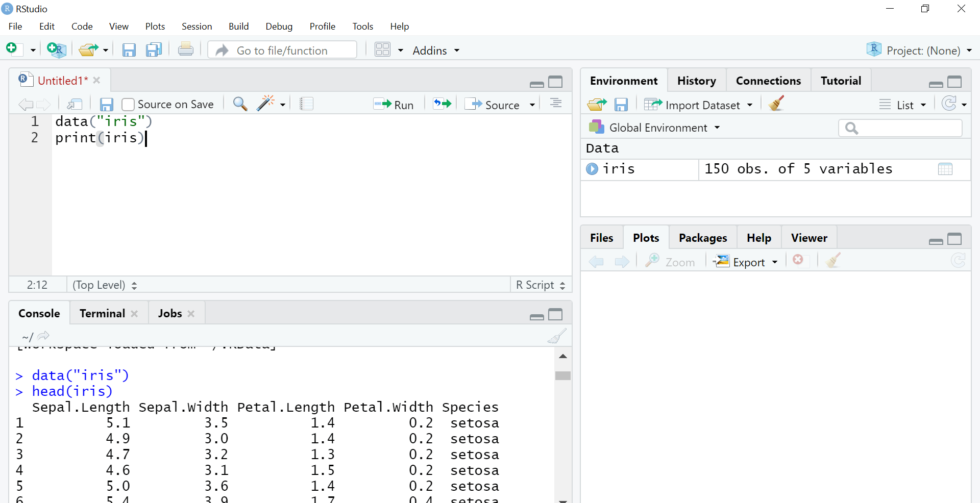Enable Source on Save
The height and width of the screenshot is (503, 980).
[x=128, y=104]
